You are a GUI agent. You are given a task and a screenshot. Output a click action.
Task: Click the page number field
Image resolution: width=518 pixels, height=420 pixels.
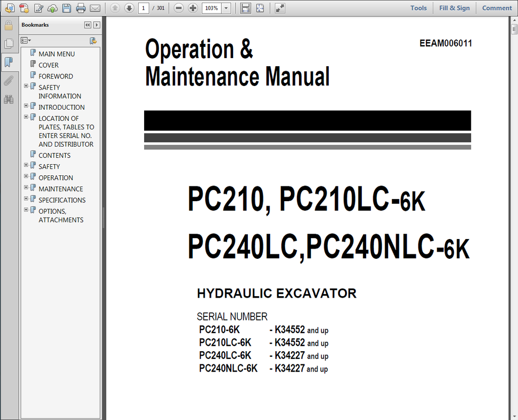[x=143, y=8]
